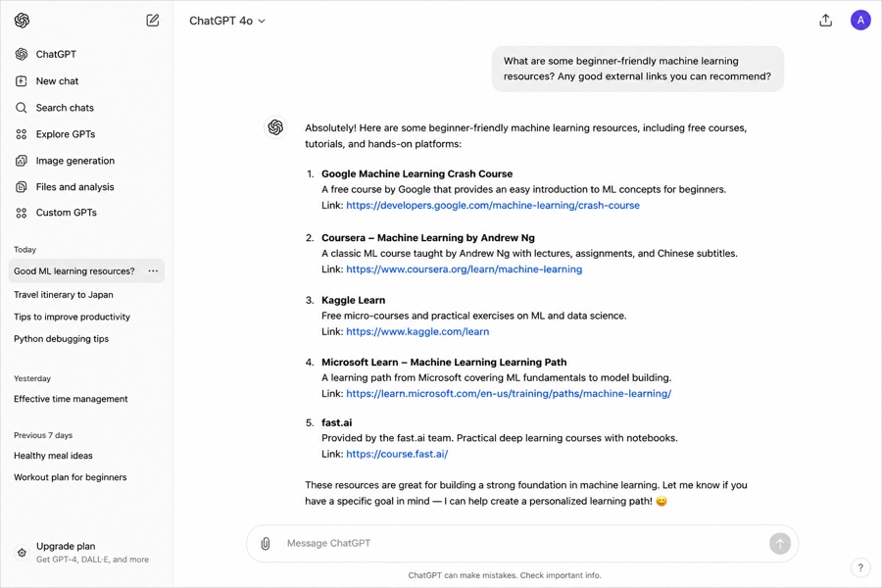Viewport: 882px width, 588px height.
Task: Open the kaggle.com/learn link
Action: tap(417, 332)
